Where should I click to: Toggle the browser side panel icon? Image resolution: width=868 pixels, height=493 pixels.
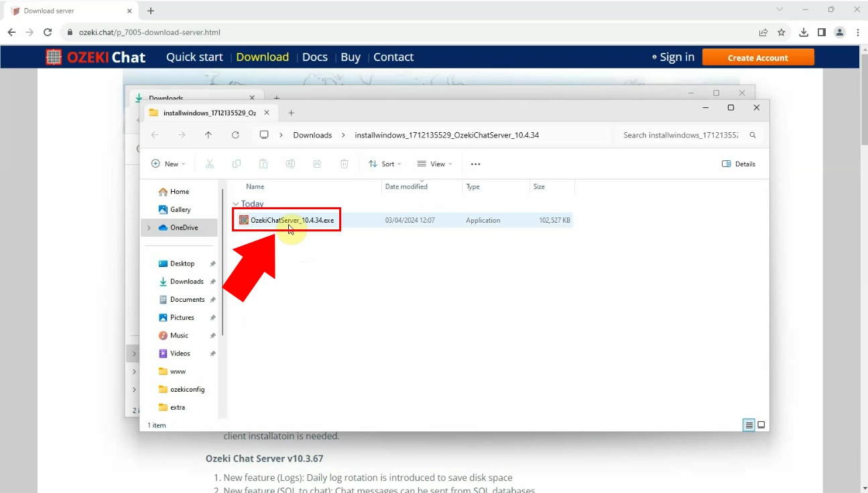pyautogui.click(x=822, y=32)
